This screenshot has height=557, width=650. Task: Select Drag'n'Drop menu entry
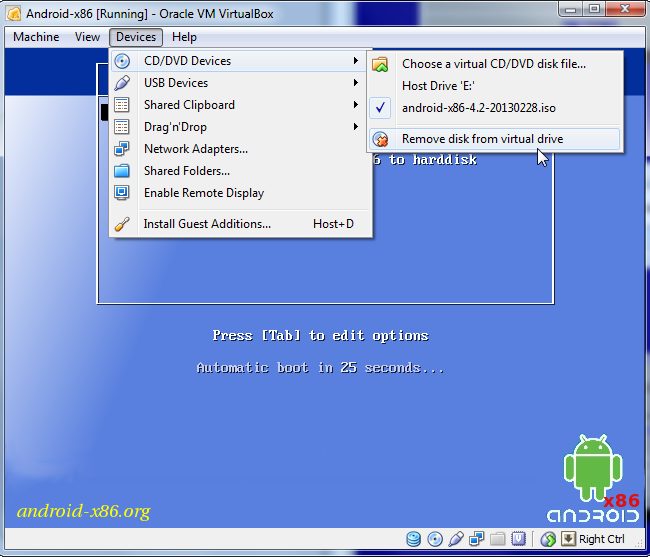click(240, 127)
